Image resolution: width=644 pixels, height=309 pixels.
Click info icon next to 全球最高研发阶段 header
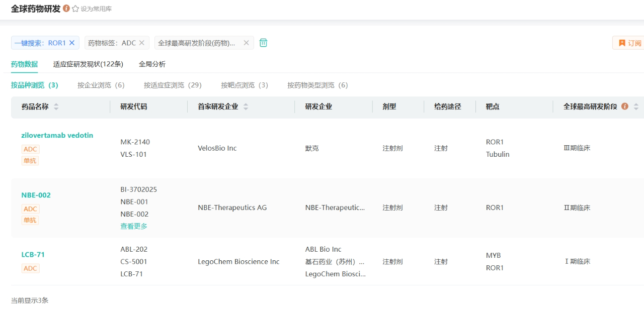625,107
